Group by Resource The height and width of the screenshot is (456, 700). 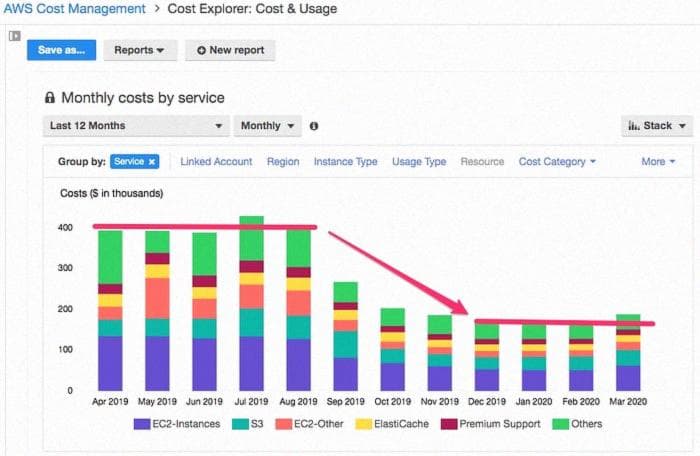[482, 162]
